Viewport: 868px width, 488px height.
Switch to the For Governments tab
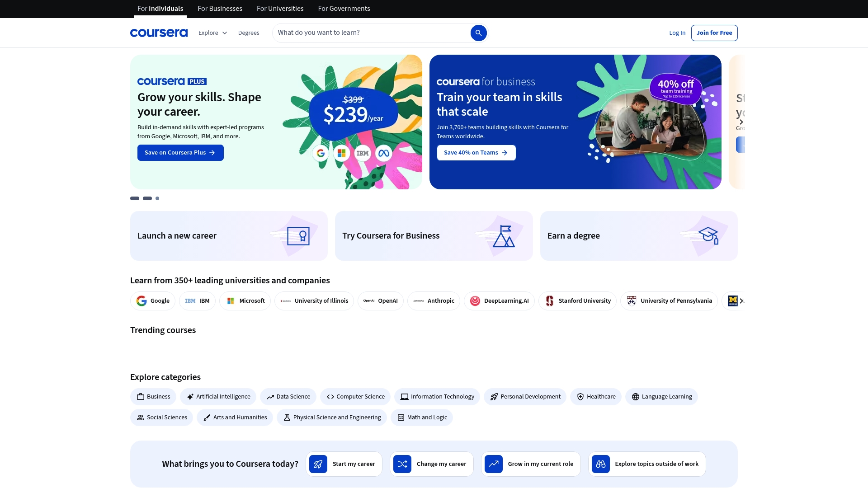click(x=344, y=9)
